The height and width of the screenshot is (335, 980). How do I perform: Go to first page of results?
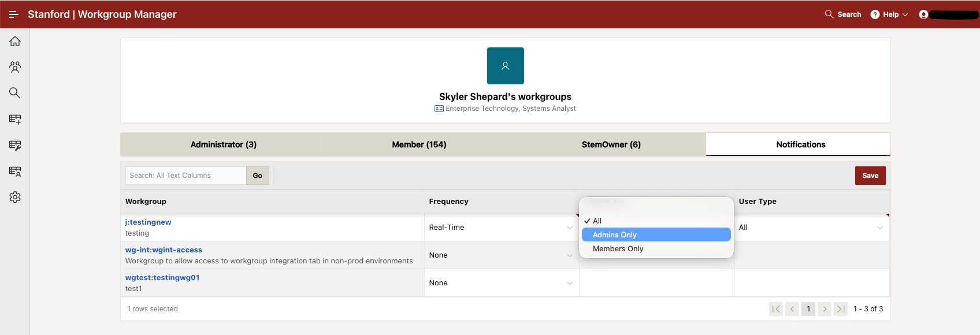pyautogui.click(x=776, y=309)
